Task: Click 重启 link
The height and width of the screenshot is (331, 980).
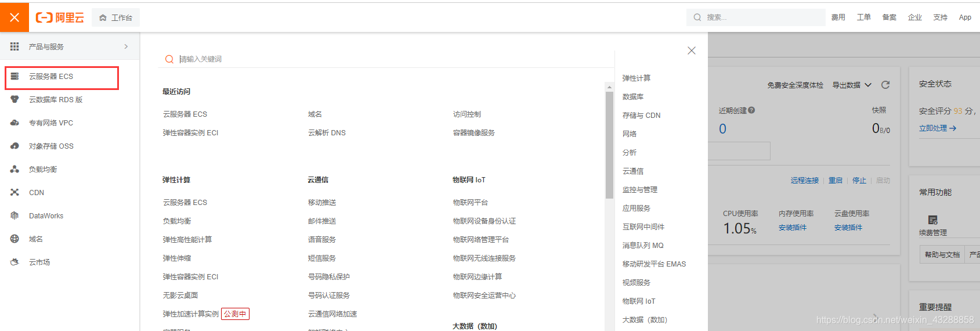Action: pyautogui.click(x=836, y=181)
